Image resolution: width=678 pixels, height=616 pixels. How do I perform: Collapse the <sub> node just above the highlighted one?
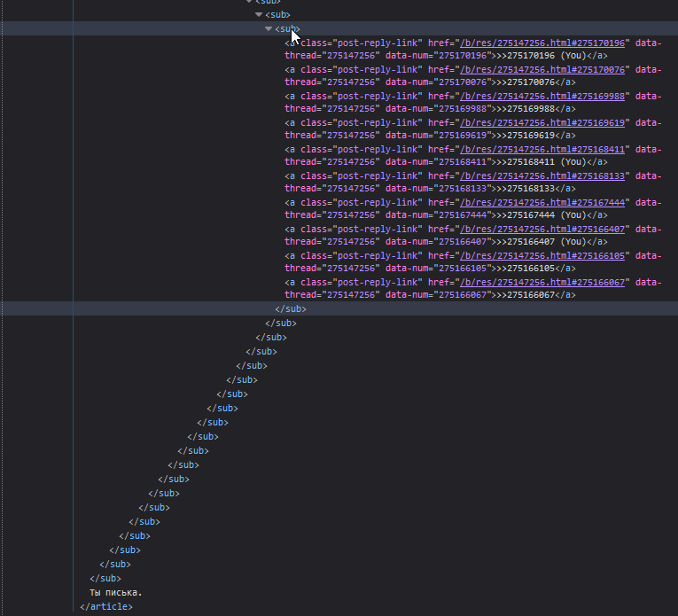[x=259, y=15]
